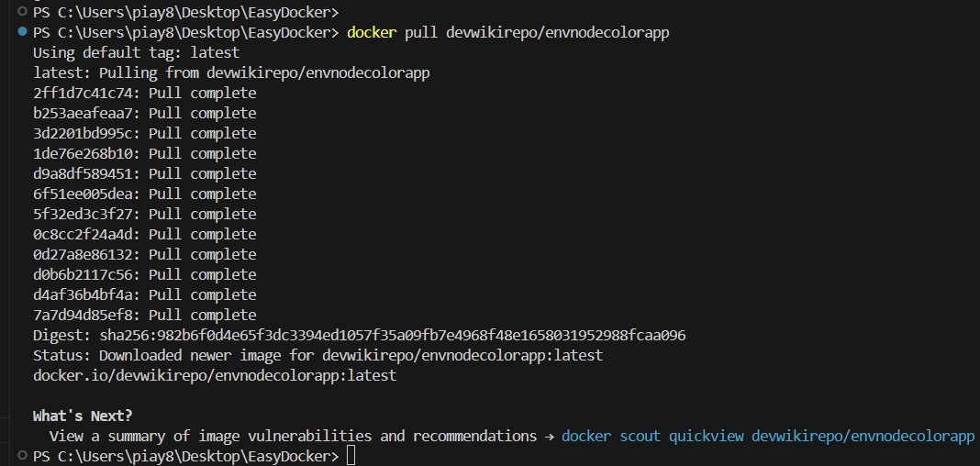Screen dimensions: 980x466
Task: Click 'docker.io/devwikirepo/envnodecolorapp:latest' output line
Action: [215, 375]
